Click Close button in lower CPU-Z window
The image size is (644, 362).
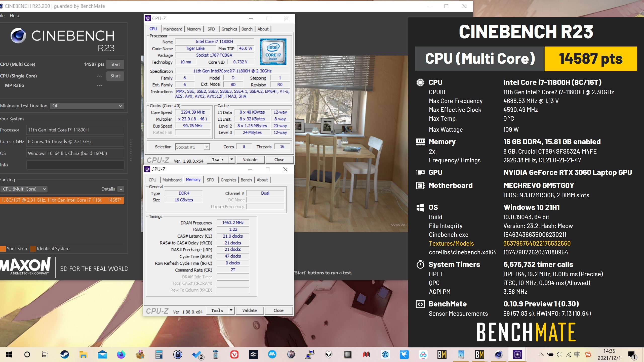(x=278, y=310)
